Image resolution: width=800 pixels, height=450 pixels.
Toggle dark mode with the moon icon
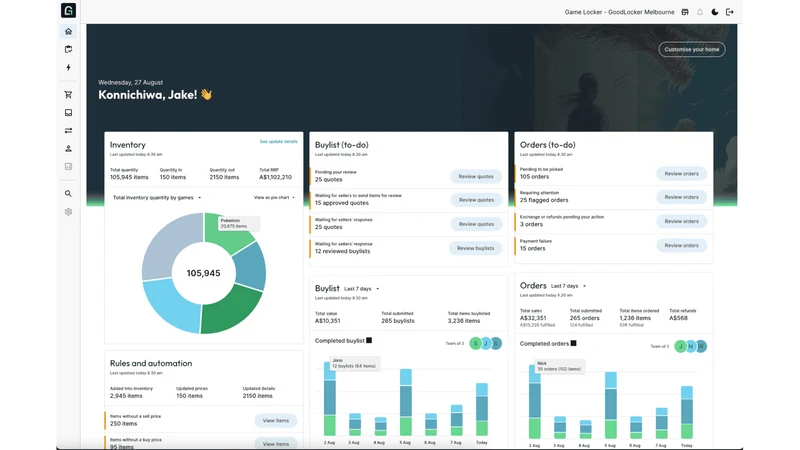(x=715, y=12)
